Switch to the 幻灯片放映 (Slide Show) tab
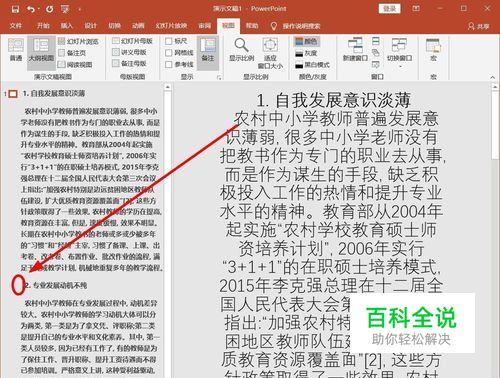This screenshot has width=500, height=378. [171, 26]
